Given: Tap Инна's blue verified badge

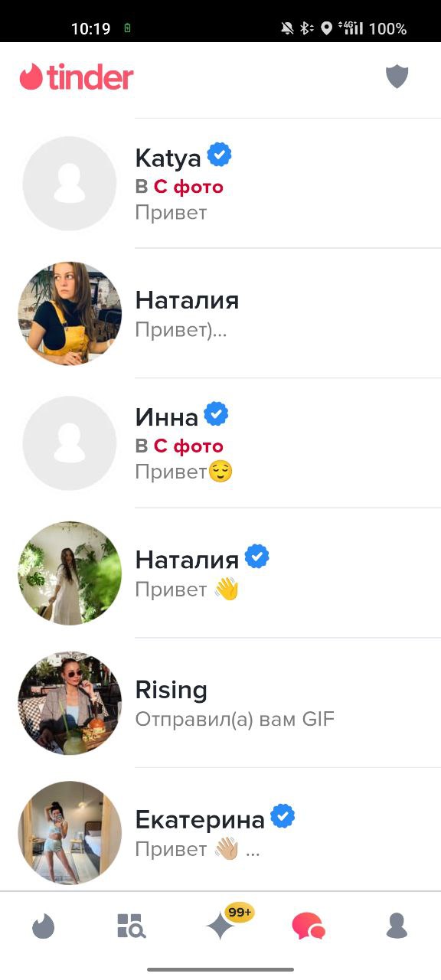Looking at the screenshot, I should click(216, 415).
